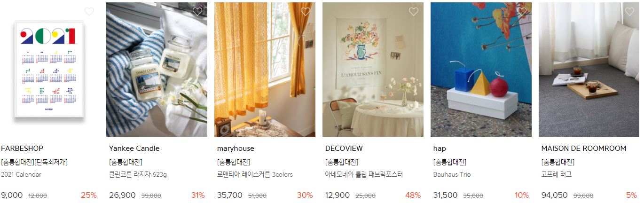Click heart icon on DECOVIEW fabric poster
The height and width of the screenshot is (203, 644).
pos(414,12)
